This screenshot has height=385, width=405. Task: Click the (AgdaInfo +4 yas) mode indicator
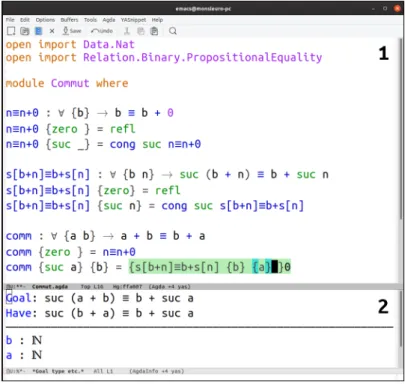click(x=157, y=371)
